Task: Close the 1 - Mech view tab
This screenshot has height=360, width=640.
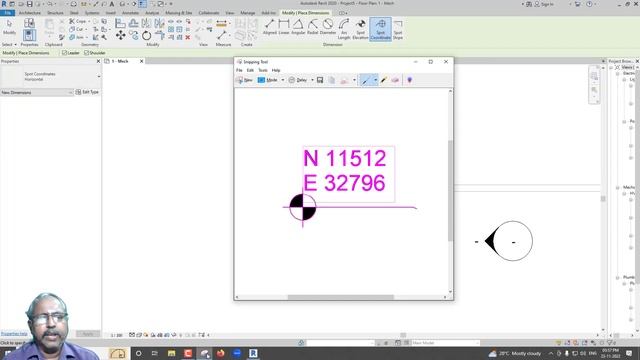Action: coord(142,61)
